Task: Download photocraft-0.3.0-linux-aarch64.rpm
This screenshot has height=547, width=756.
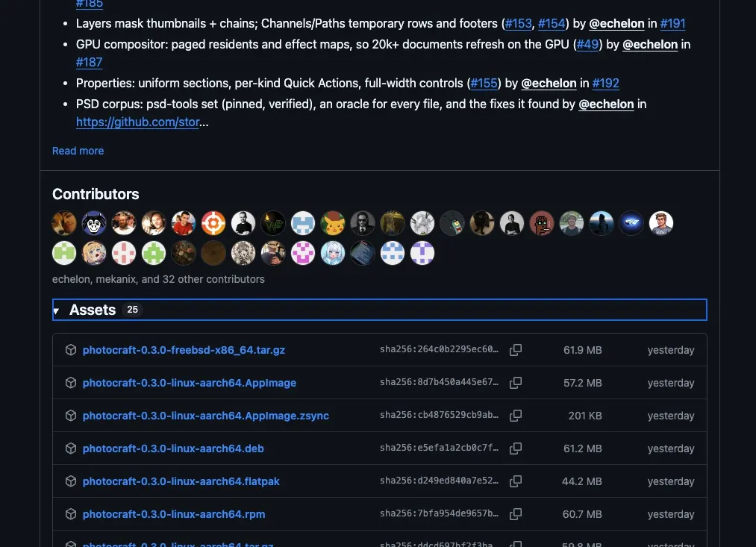Action: (x=174, y=513)
